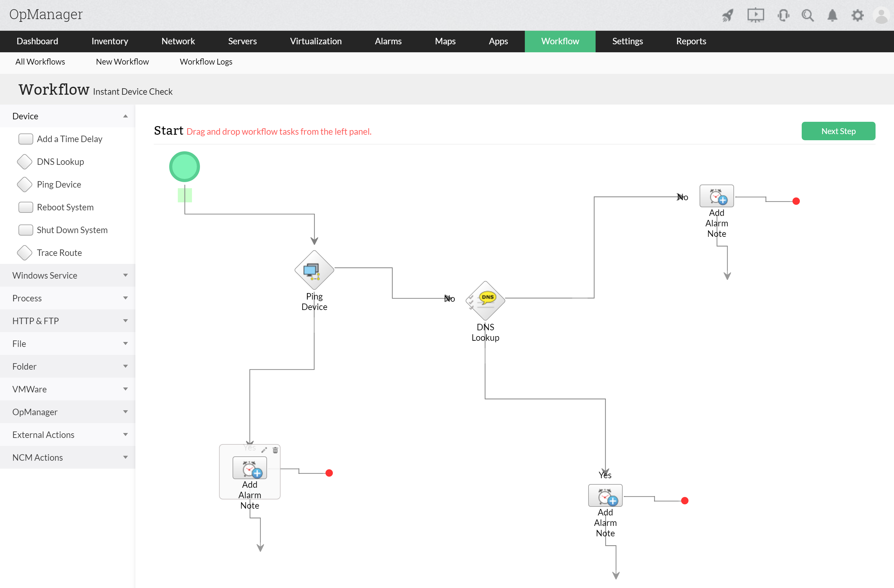Open the notifications bell icon
The height and width of the screenshot is (588, 894).
click(x=832, y=15)
